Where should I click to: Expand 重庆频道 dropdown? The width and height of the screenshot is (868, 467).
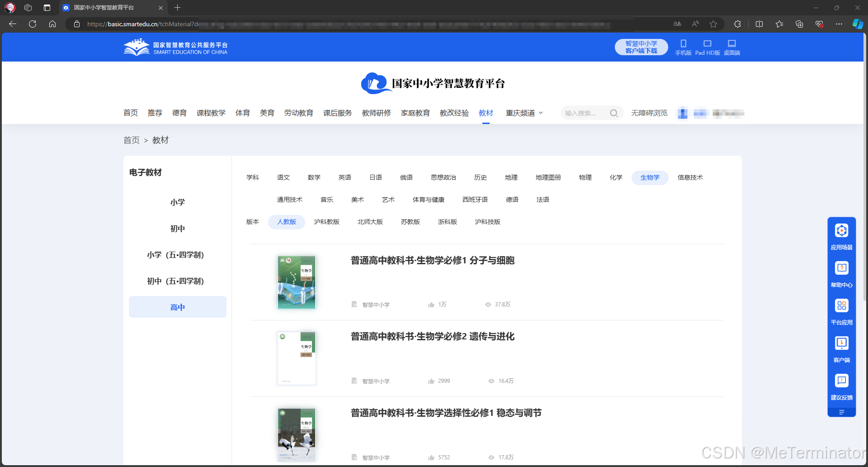524,113
